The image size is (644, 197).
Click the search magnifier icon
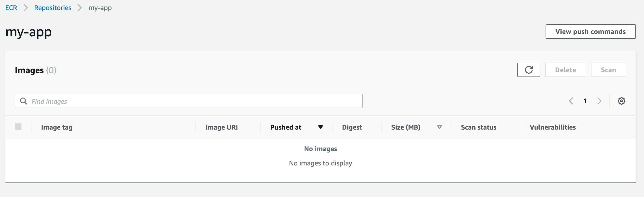pyautogui.click(x=23, y=101)
